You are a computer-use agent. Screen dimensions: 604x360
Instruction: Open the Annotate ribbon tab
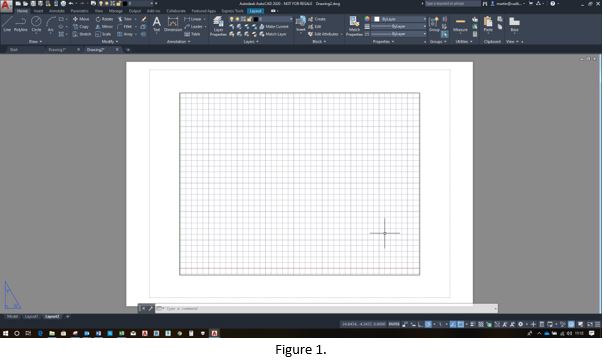tap(57, 11)
